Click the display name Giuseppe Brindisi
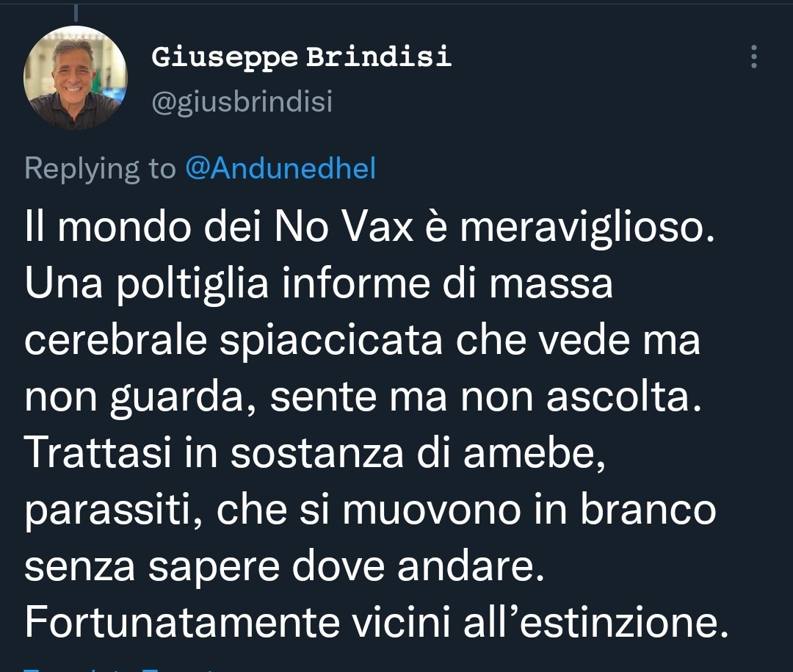The width and height of the screenshot is (793, 672). pos(301,56)
